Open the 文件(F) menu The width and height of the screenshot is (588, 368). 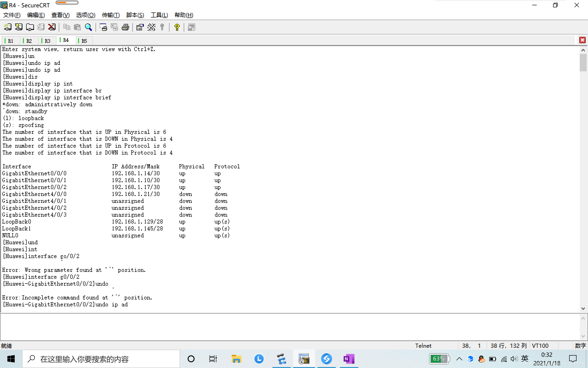[x=12, y=15]
